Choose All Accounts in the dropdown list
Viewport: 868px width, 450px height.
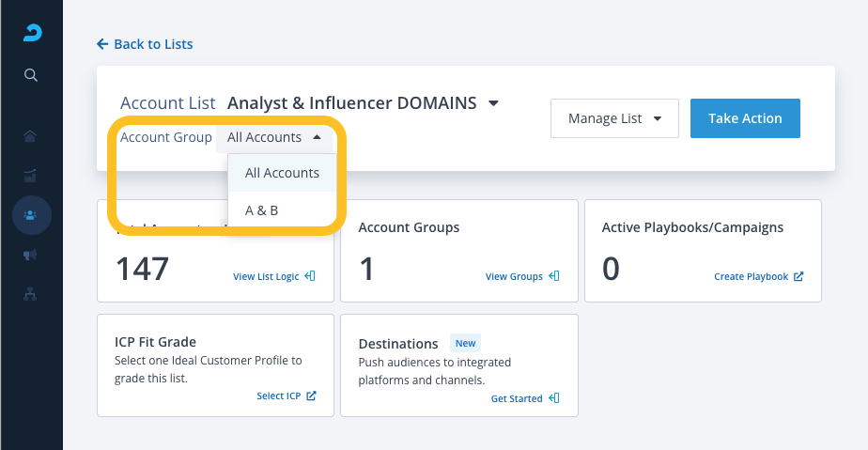(x=283, y=173)
